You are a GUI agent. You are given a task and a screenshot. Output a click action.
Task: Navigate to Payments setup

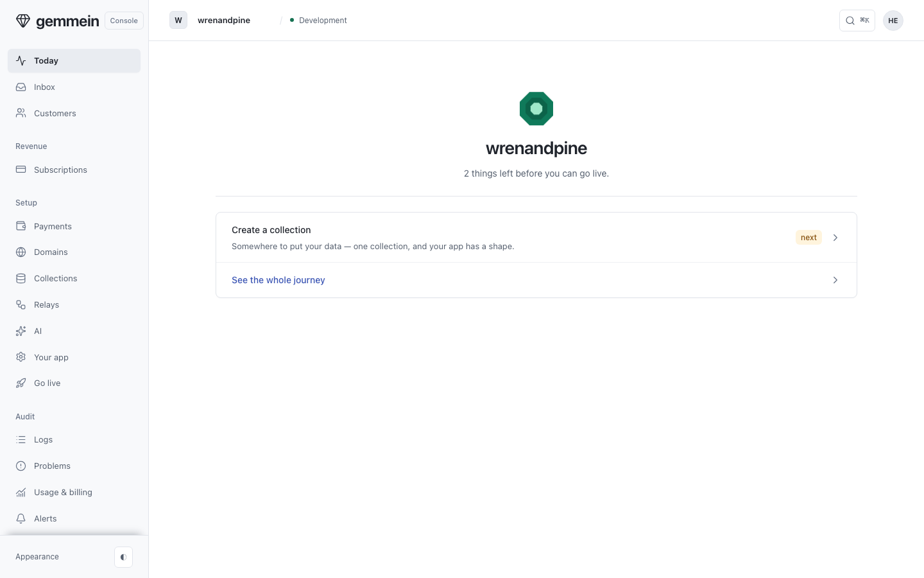coord(74,226)
